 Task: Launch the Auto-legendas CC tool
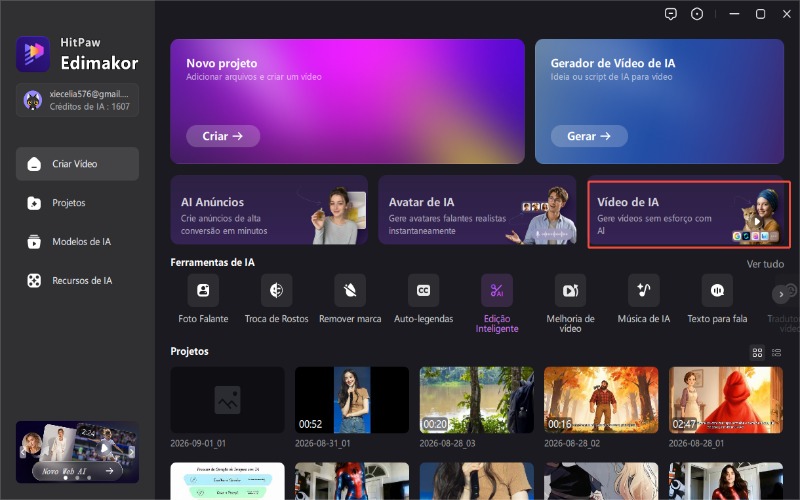(423, 290)
